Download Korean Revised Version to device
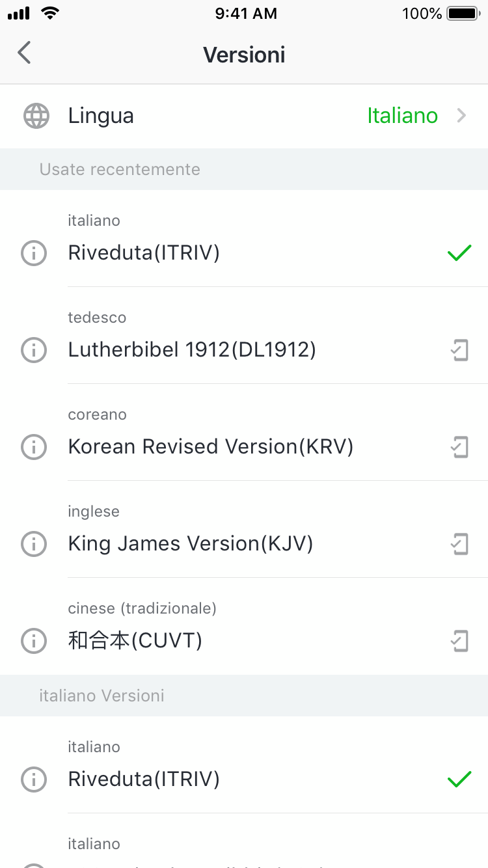 tap(459, 447)
